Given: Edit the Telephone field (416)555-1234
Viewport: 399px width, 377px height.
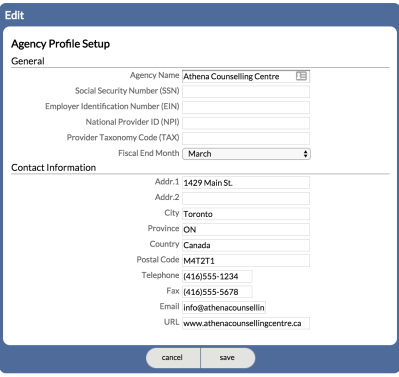Looking at the screenshot, I should click(x=217, y=276).
